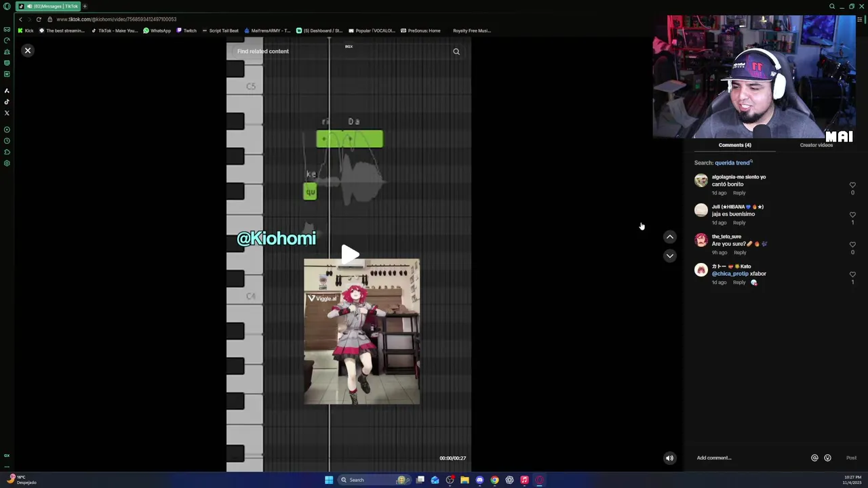
Task: Open the GX Corner gamepad sidebar icon
Action: click(7, 30)
